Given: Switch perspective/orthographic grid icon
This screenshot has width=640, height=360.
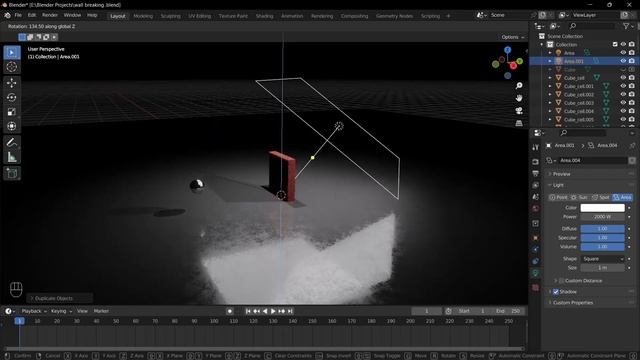Looking at the screenshot, I should (x=519, y=123).
